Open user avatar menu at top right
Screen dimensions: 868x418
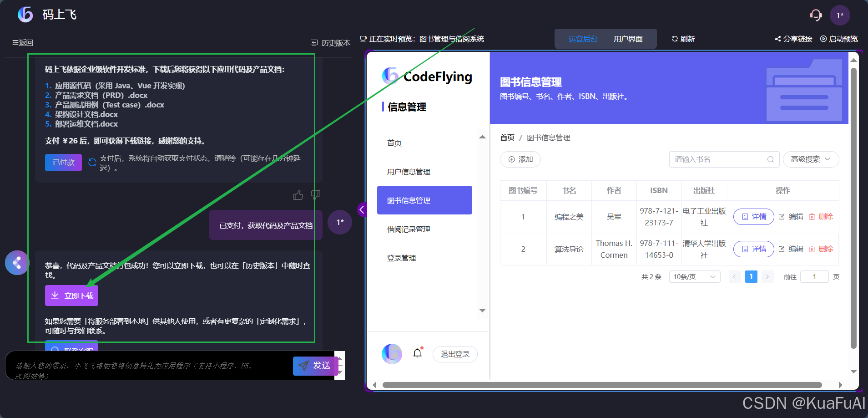(840, 15)
